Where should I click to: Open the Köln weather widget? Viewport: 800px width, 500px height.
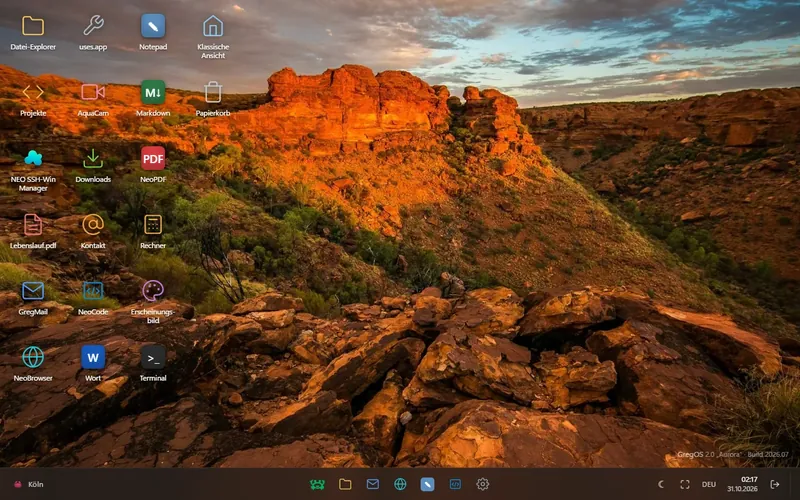click(x=29, y=484)
